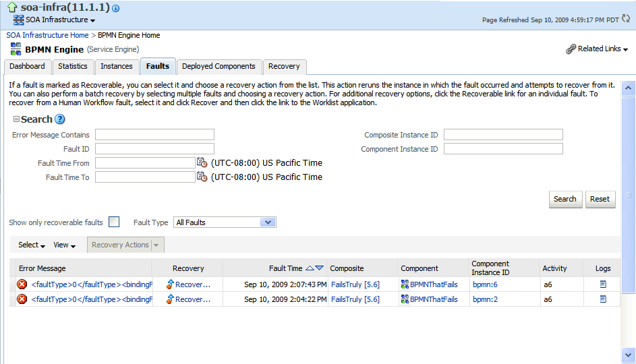Open the SOA Infrastructure dropdown menu
The height and width of the screenshot is (364, 636).
[x=61, y=20]
